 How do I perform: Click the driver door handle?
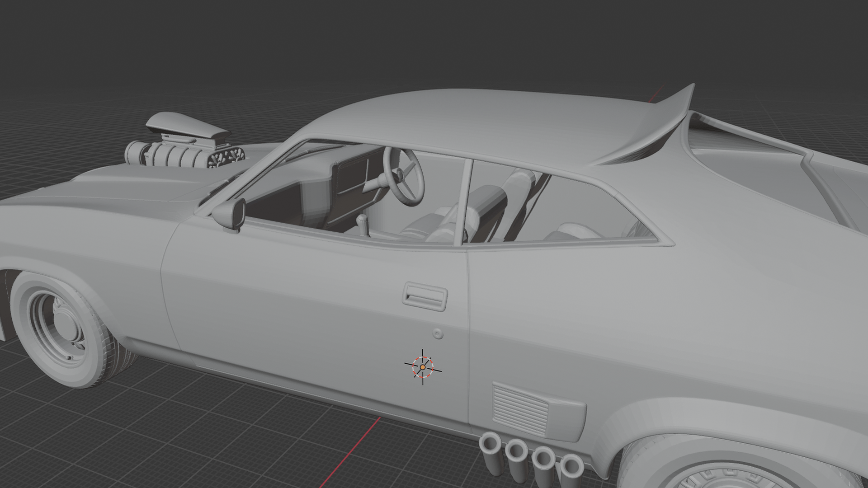click(x=425, y=296)
